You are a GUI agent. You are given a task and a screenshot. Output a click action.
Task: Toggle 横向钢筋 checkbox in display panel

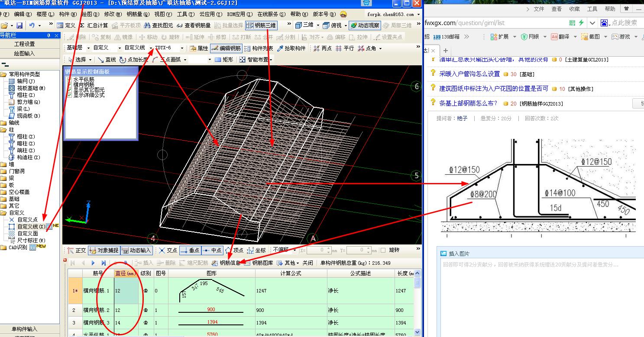point(69,85)
